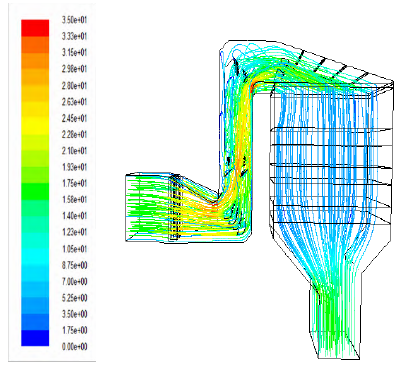This screenshot has width=404, height=375.
Task: Select the 2.45e+01 legend value
Action: coord(74,118)
